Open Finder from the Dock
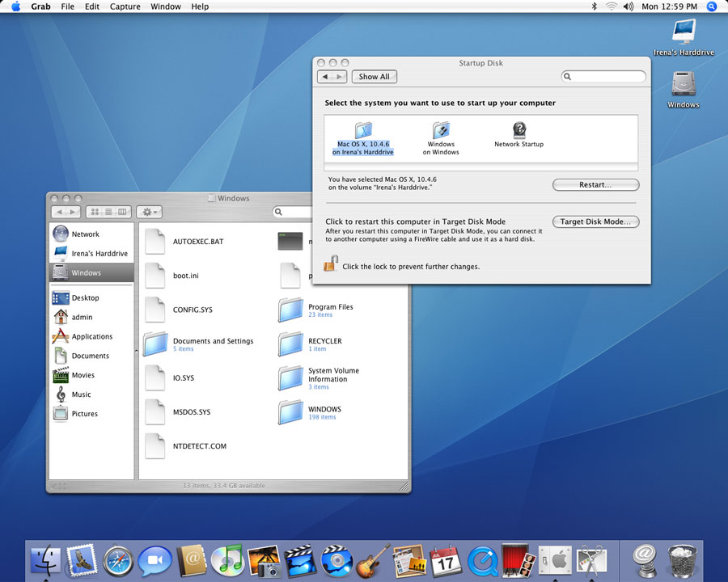Screen dimensions: 728x582 (45, 561)
